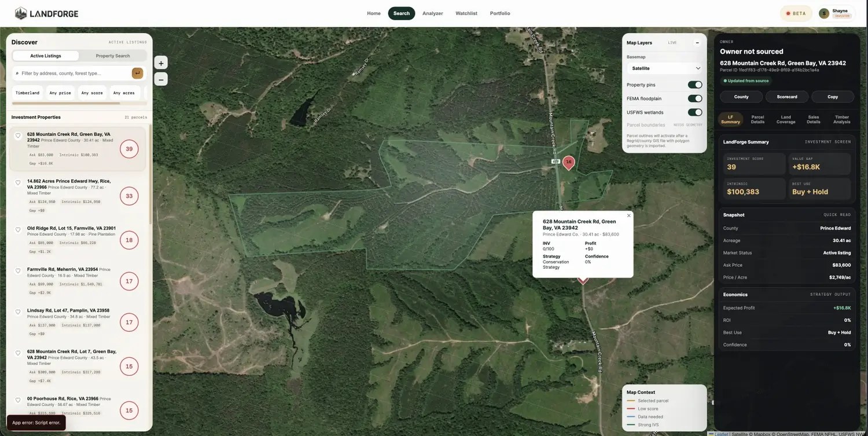Zoom in with the map plus button

click(161, 63)
